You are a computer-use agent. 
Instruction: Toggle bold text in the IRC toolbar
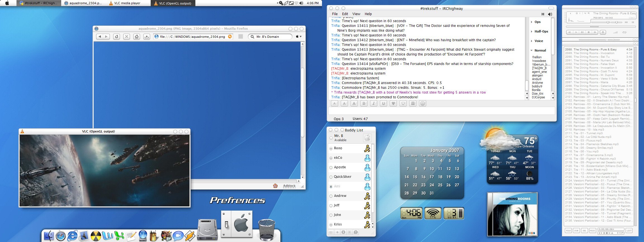(364, 103)
